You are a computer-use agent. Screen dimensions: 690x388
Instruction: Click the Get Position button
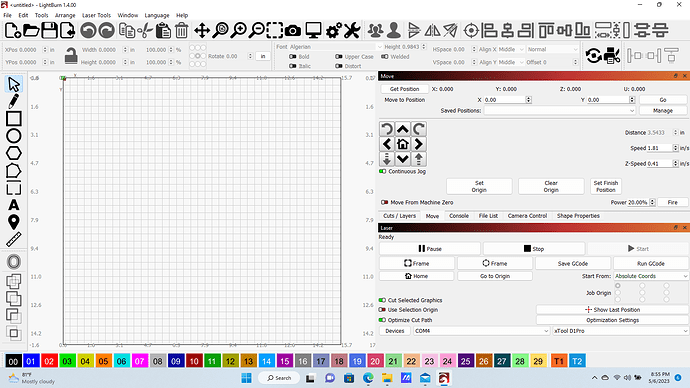coord(404,89)
